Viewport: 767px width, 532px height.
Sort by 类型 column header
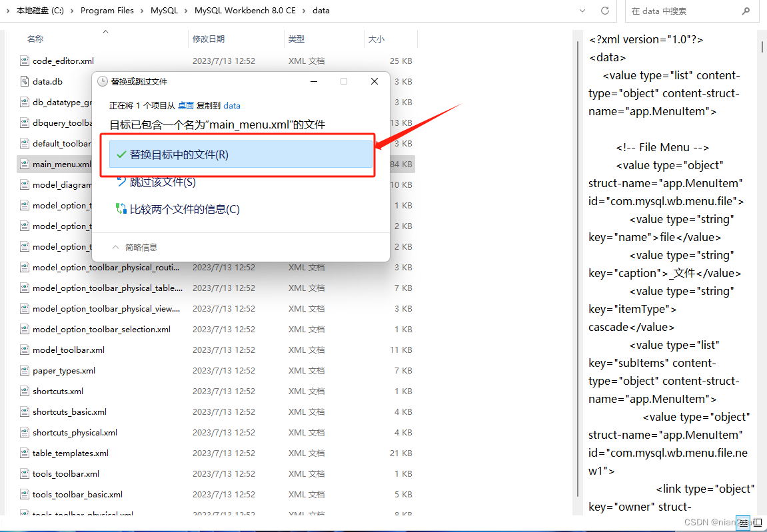[297, 39]
